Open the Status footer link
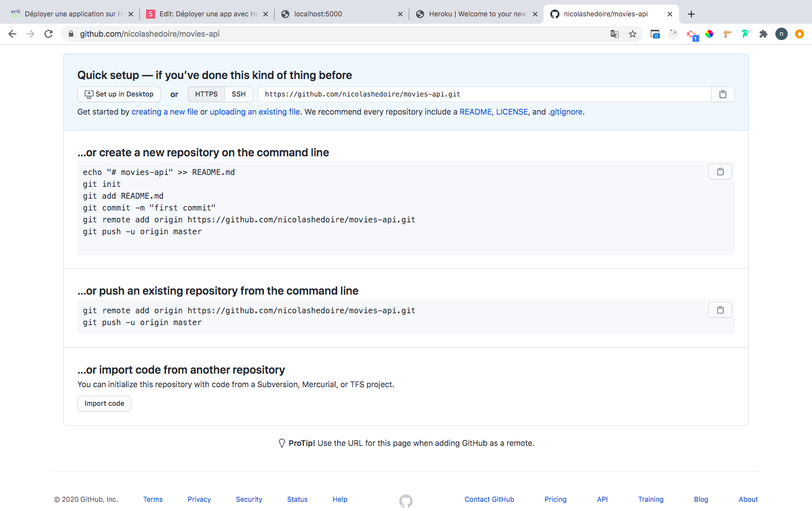812x508 pixels. [x=297, y=500]
